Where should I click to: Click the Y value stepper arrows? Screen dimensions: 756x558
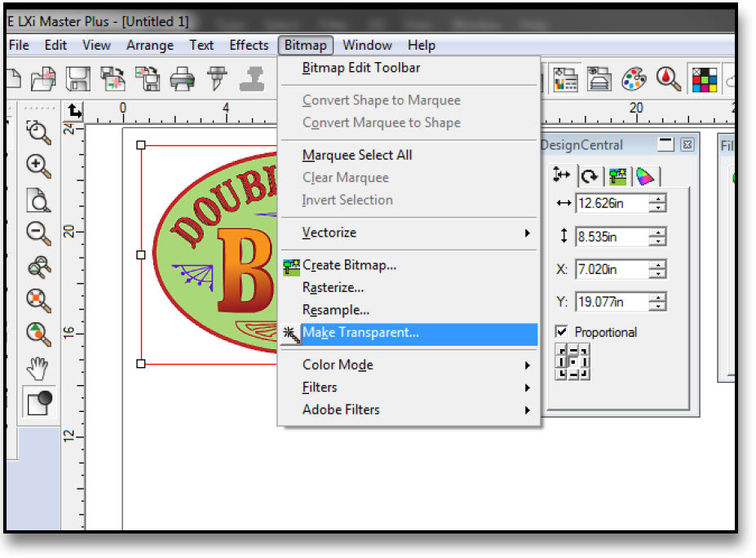657,302
